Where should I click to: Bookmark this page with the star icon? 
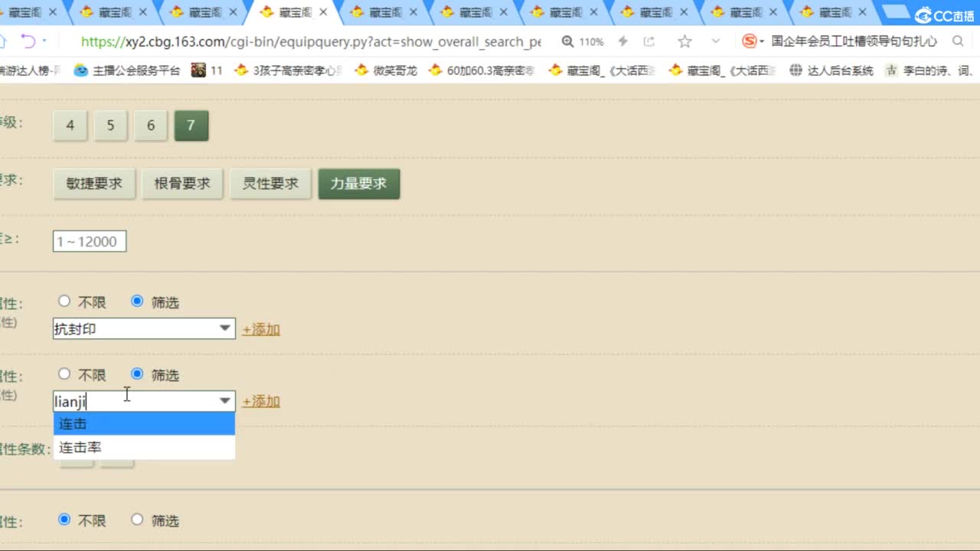point(684,41)
